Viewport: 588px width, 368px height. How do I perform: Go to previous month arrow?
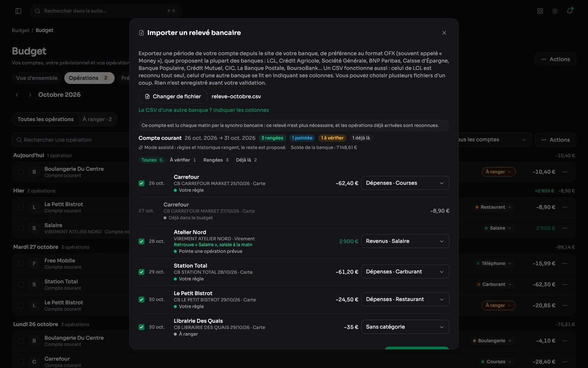coord(17,95)
